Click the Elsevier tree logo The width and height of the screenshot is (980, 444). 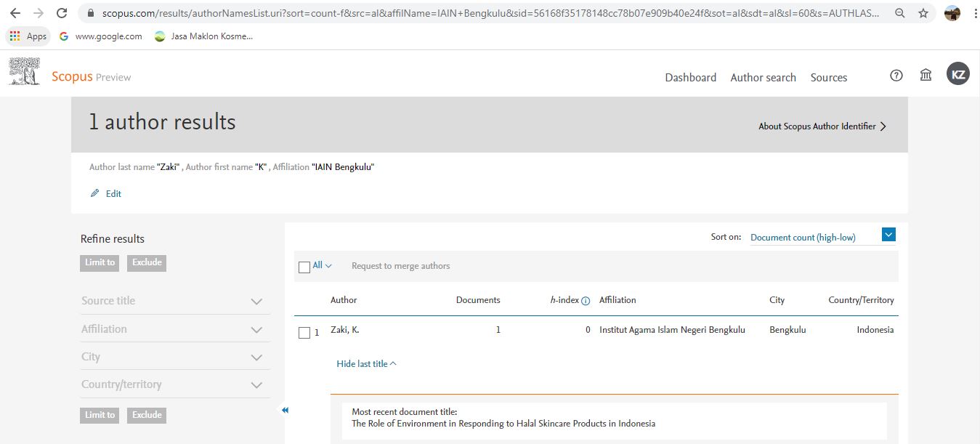tap(24, 73)
